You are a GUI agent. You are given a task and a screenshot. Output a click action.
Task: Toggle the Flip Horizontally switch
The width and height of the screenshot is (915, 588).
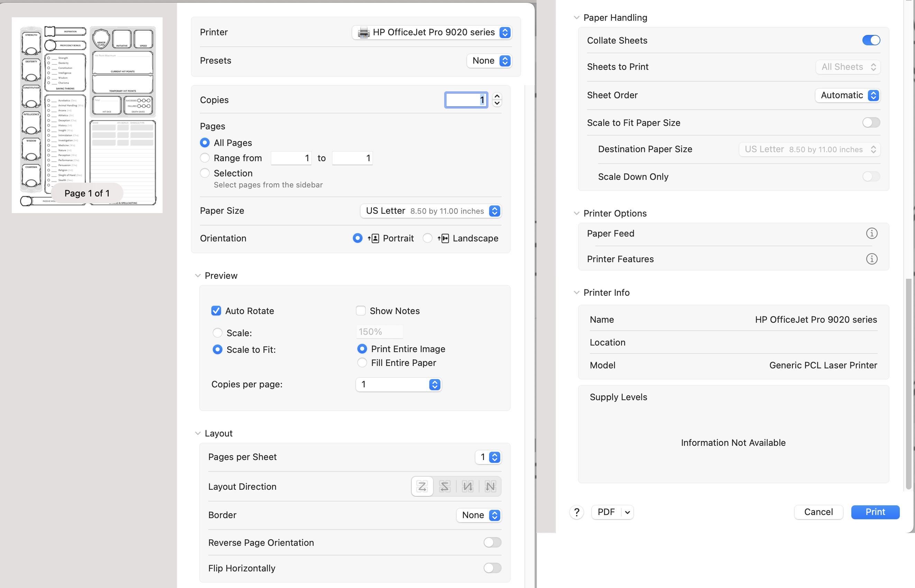(492, 568)
